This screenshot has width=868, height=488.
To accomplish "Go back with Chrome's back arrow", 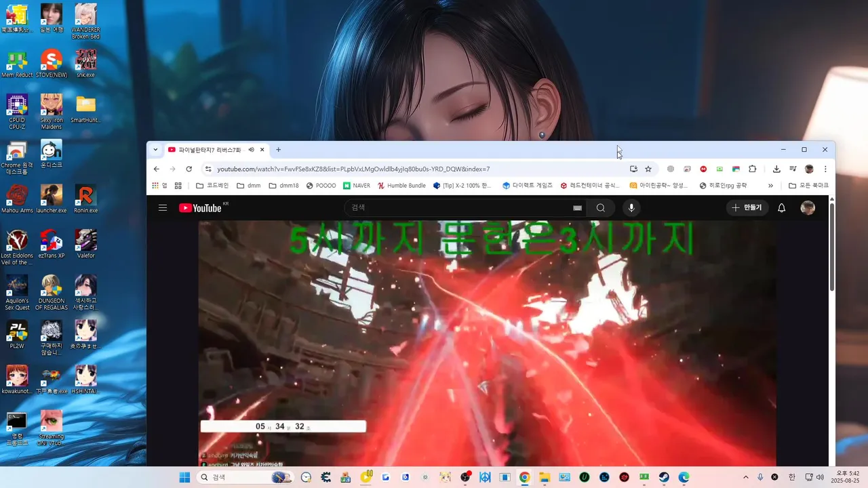I will tap(157, 169).
